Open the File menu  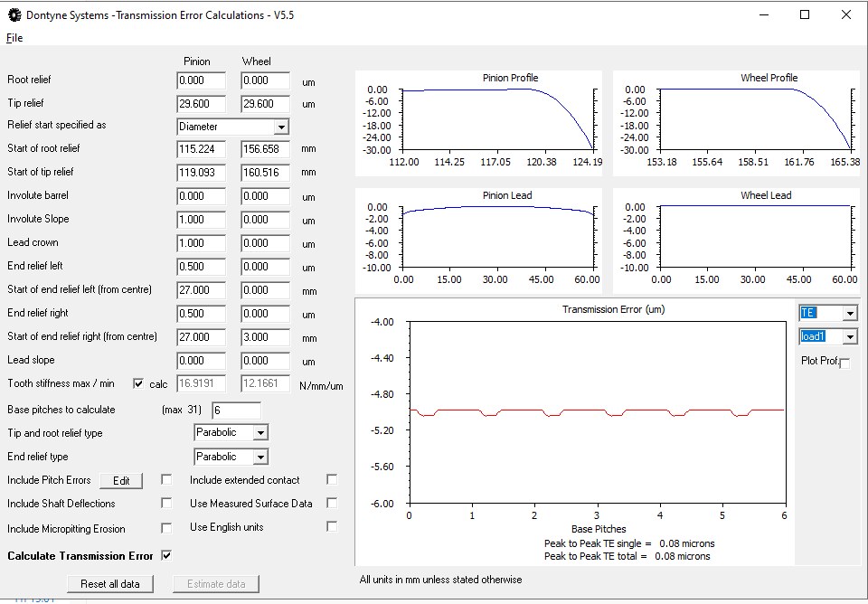[x=14, y=38]
